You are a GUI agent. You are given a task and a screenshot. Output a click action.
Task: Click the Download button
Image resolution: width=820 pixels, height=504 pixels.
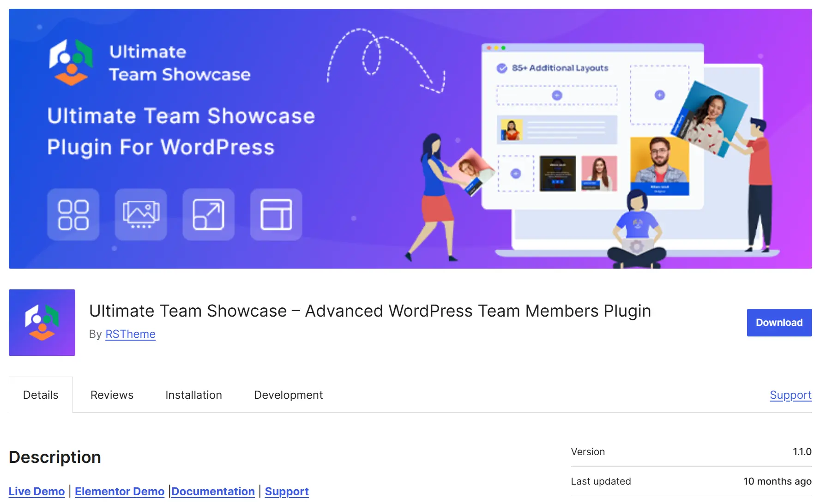point(779,323)
